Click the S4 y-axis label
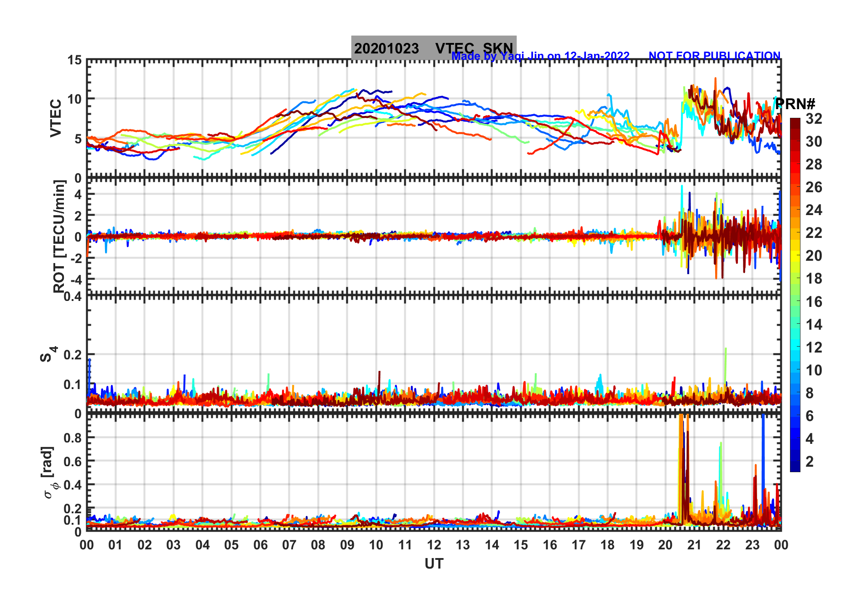Screen dimensions: 868x590 (x=48, y=354)
